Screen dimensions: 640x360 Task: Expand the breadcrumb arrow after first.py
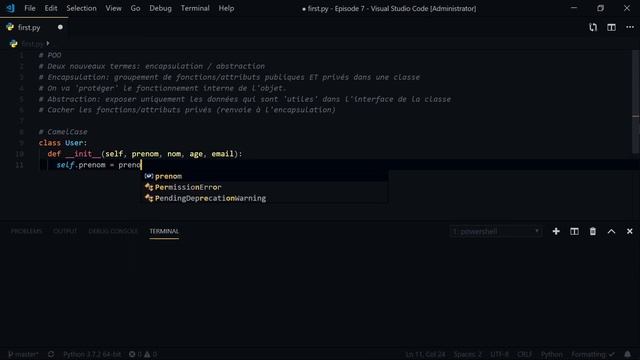pyautogui.click(x=48, y=43)
